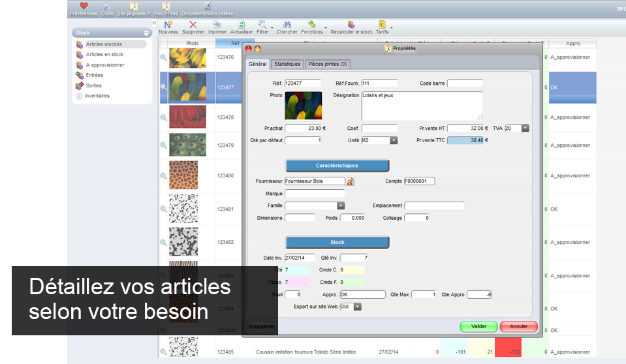Open A approvisionner list
The image size is (626, 364).
pos(105,65)
